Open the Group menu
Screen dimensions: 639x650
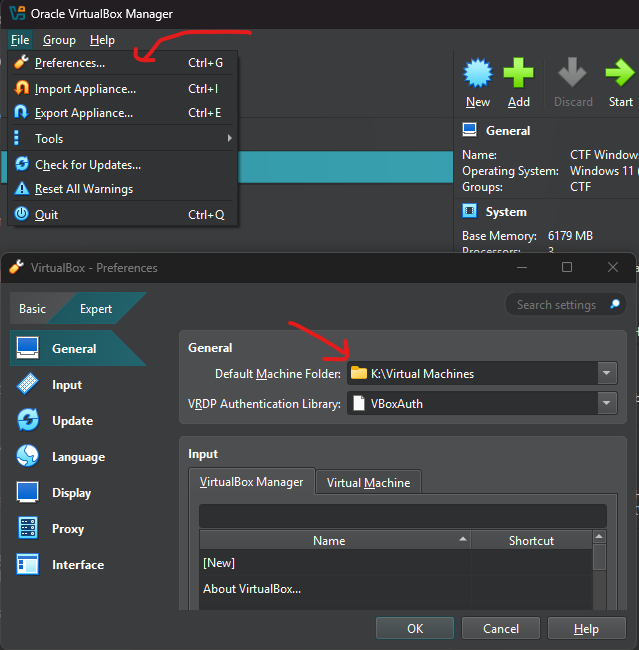coord(59,40)
